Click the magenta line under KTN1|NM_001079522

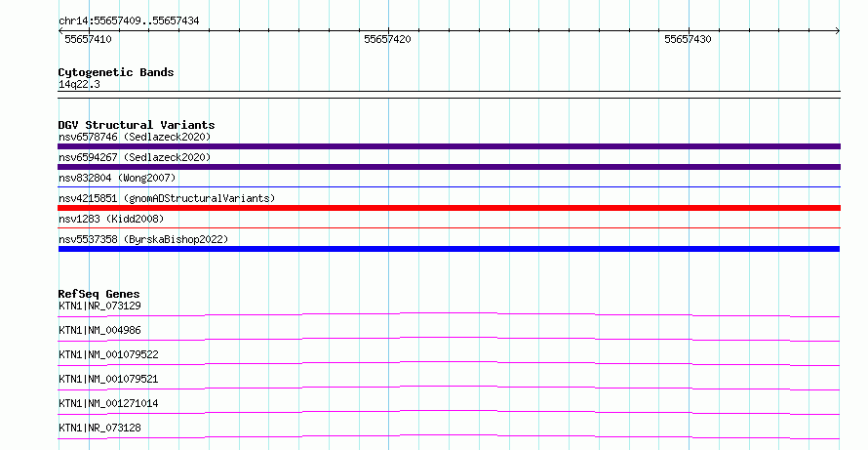pos(449,363)
